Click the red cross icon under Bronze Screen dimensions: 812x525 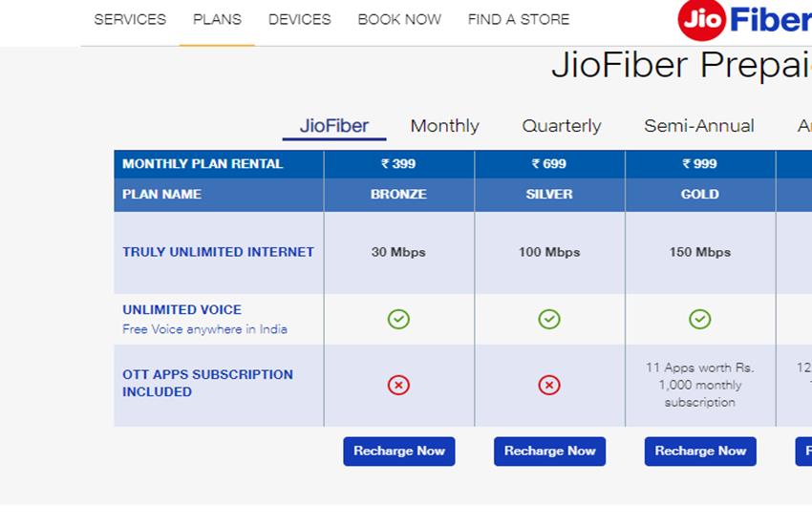point(398,385)
